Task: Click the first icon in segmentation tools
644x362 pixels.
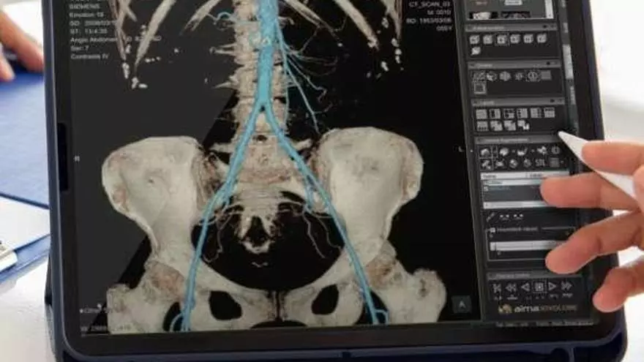Action: pyautogui.click(x=484, y=151)
